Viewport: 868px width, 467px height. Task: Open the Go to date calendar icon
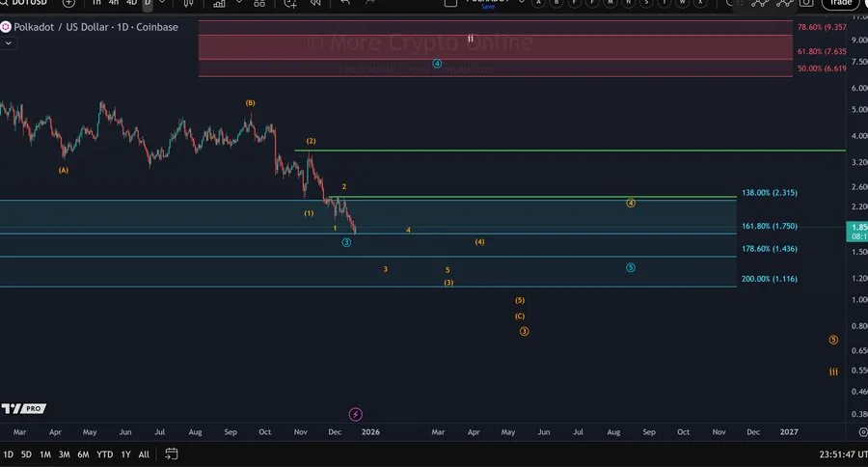[171, 454]
